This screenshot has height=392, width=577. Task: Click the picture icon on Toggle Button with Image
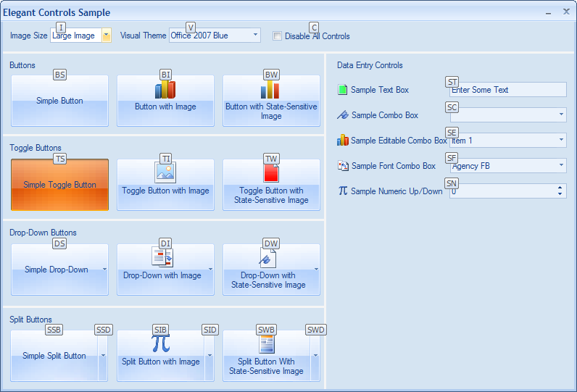(x=165, y=172)
